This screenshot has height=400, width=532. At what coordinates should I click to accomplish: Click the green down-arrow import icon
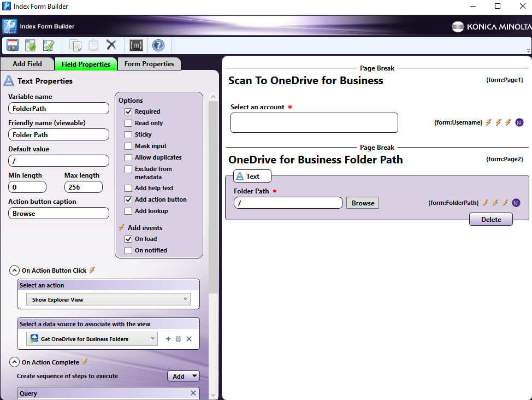31,45
